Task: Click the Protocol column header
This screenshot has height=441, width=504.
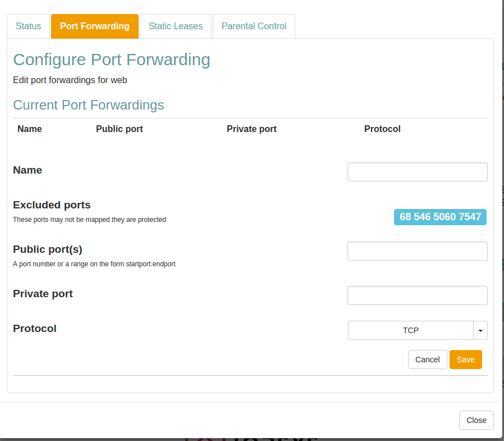Action: [382, 129]
